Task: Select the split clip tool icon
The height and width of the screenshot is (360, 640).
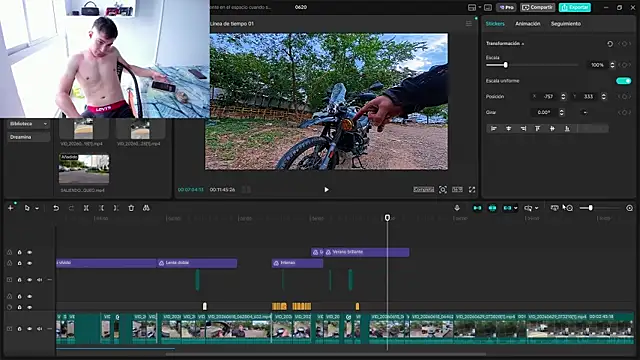Action: (x=86, y=208)
